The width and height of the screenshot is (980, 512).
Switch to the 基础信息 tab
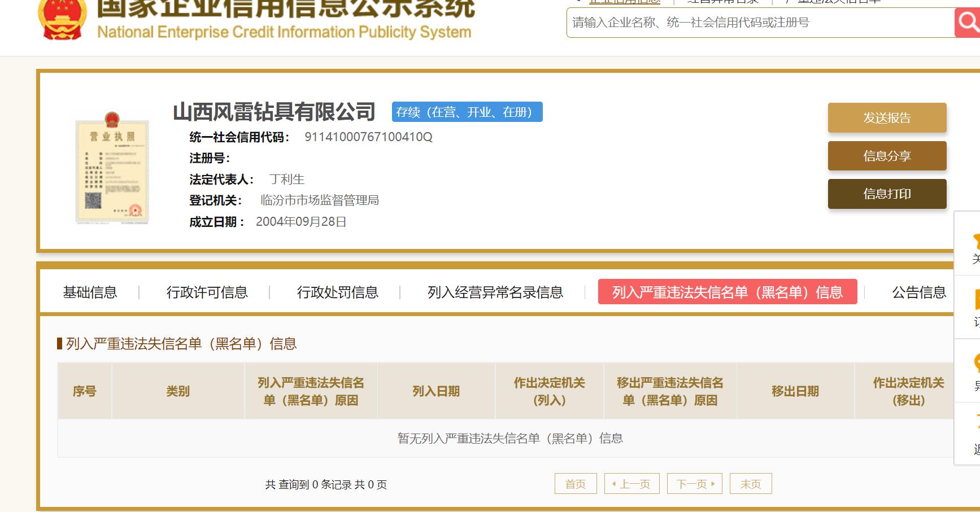[x=90, y=292]
